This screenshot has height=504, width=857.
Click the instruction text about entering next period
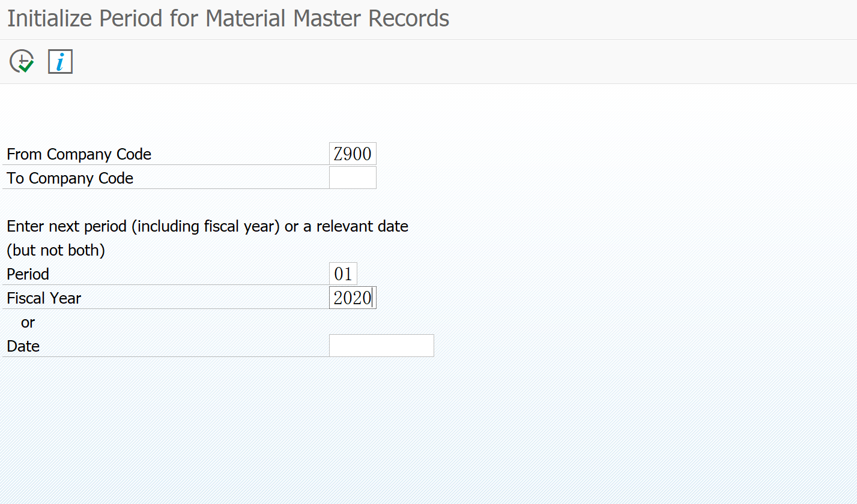(x=207, y=226)
